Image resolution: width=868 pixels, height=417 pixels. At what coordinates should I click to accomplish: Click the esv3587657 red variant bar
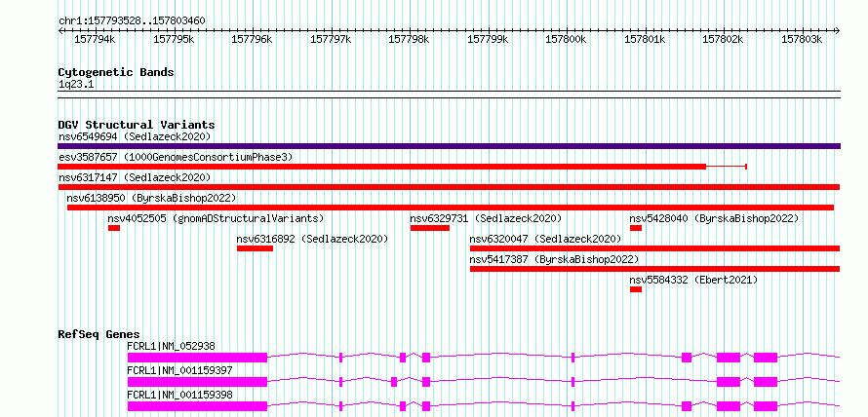382,167
